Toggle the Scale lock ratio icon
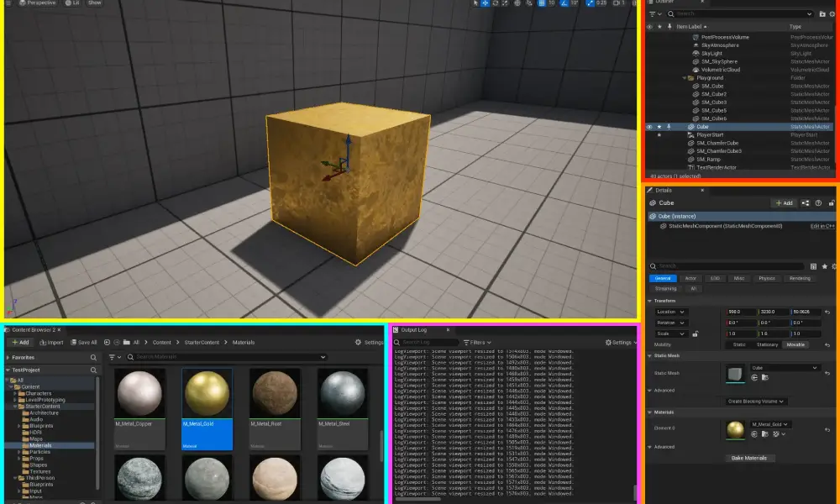840x504 pixels. coord(696,333)
